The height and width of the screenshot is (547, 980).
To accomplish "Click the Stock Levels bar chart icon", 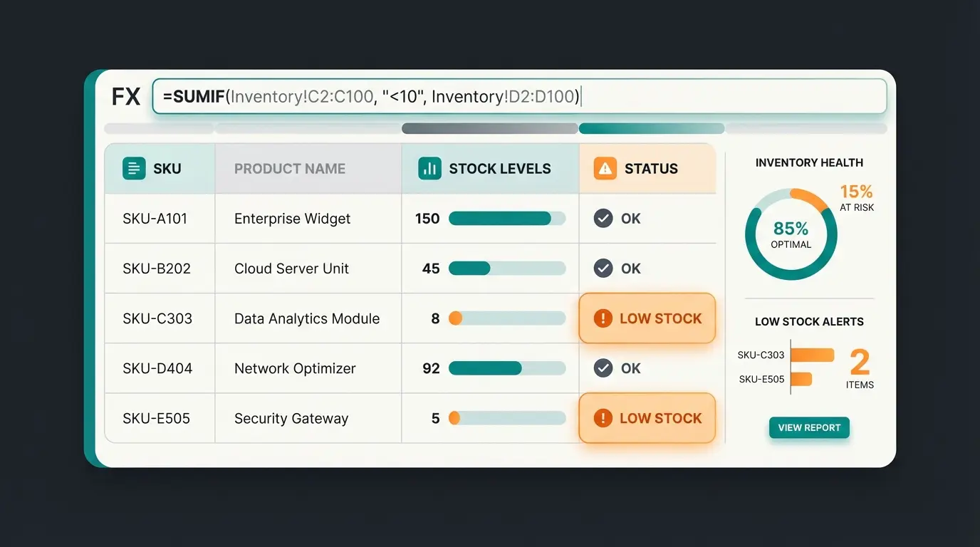I will pos(429,169).
